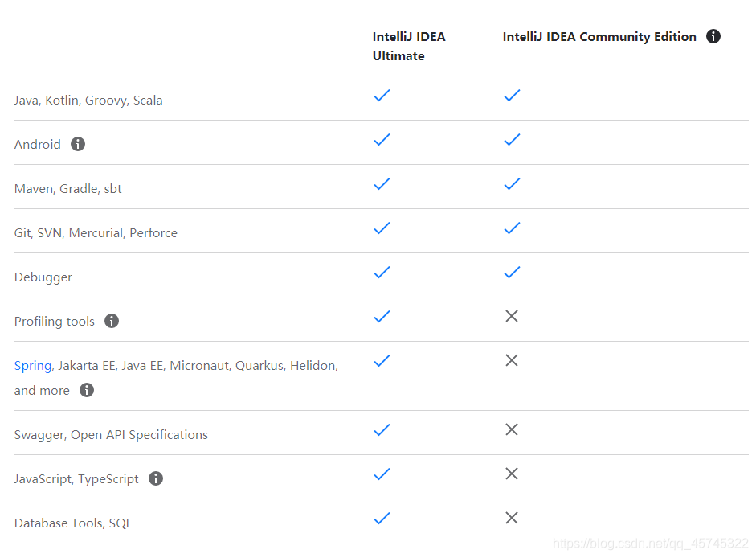Click Community cross for Spring frameworks row
Image resolution: width=756 pixels, height=558 pixels.
pyautogui.click(x=512, y=361)
